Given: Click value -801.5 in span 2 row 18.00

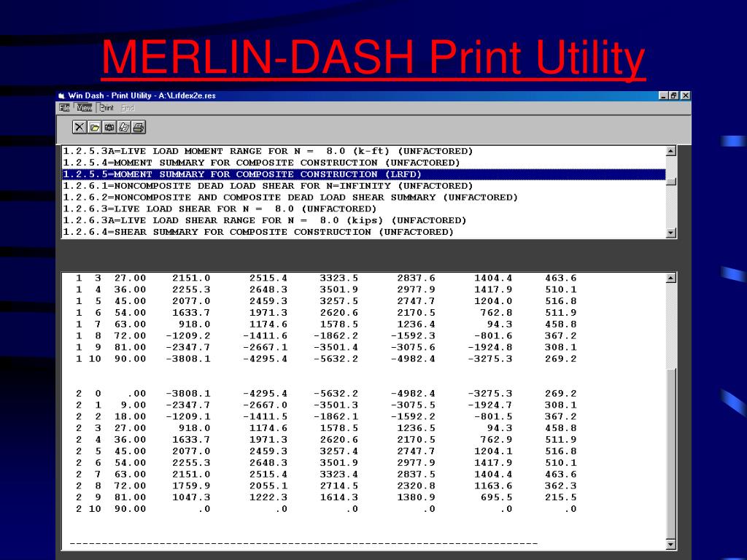Looking at the screenshot, I should pos(493,416).
